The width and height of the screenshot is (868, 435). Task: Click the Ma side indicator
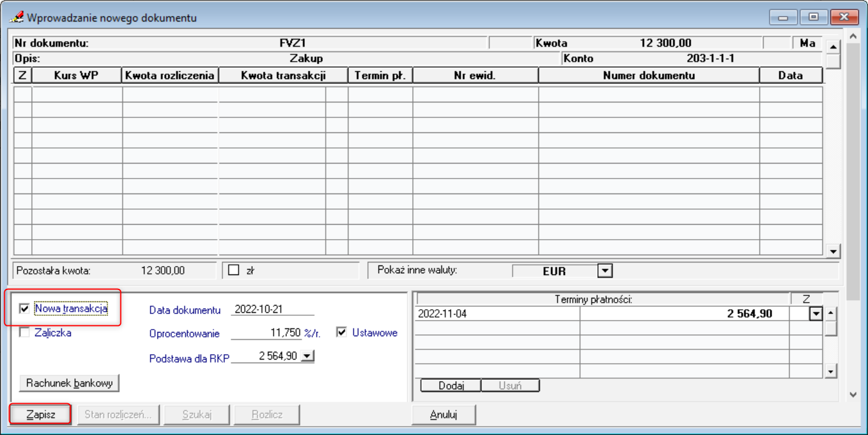(x=807, y=43)
